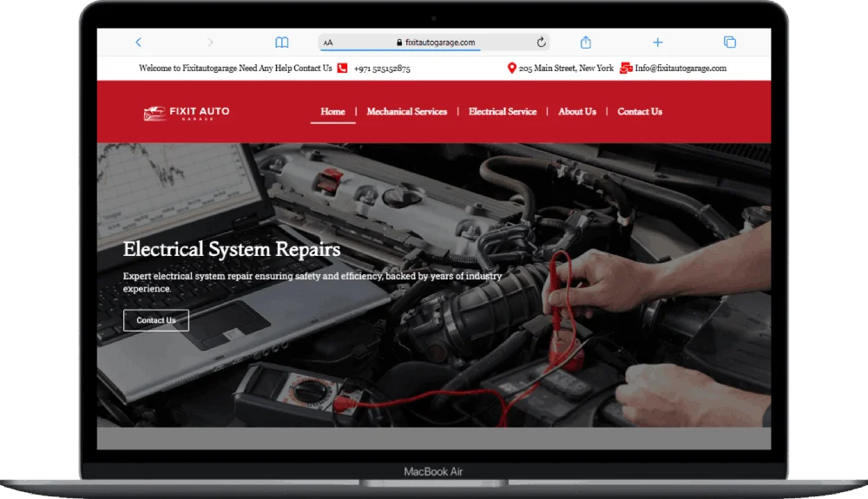Image resolution: width=868 pixels, height=499 pixels.
Task: Open the share sheet icon
Action: tap(586, 43)
